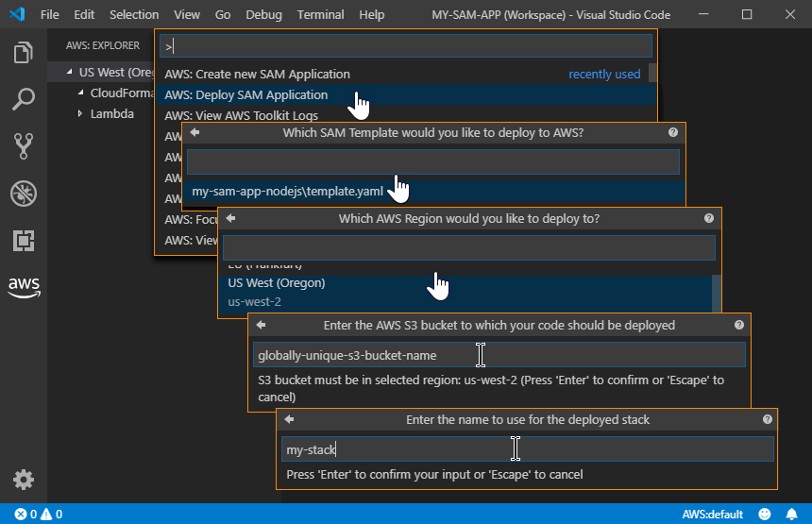Screen dimensions: 812x524
Task: Minimize the VS Code window
Action: click(703, 14)
